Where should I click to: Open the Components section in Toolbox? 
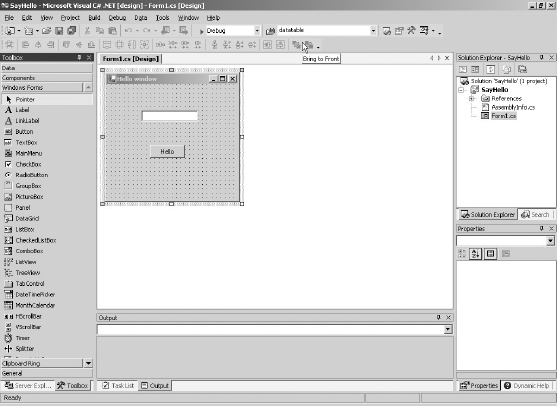47,78
